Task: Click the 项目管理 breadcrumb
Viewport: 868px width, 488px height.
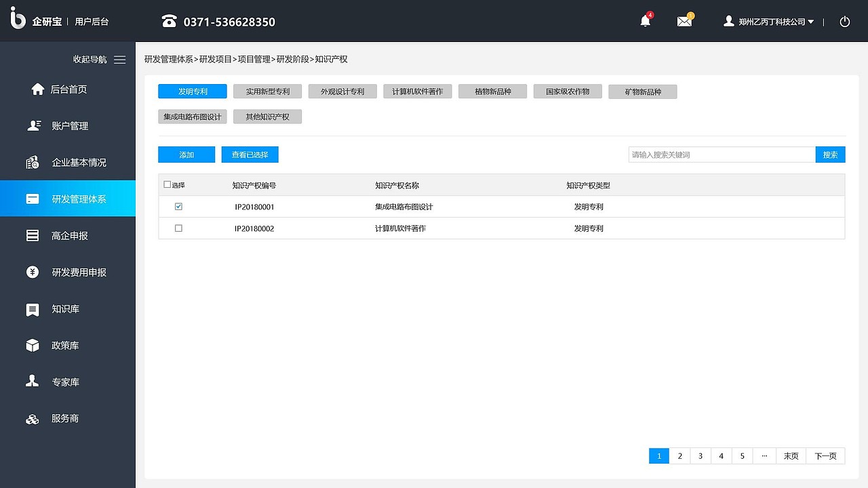Action: click(254, 60)
